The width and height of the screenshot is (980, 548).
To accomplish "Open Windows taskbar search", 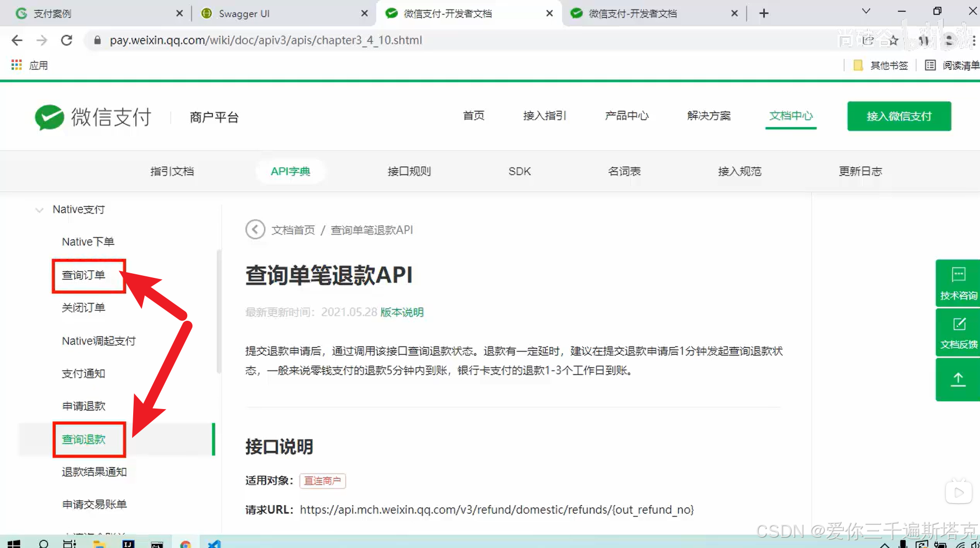I will pyautogui.click(x=43, y=544).
